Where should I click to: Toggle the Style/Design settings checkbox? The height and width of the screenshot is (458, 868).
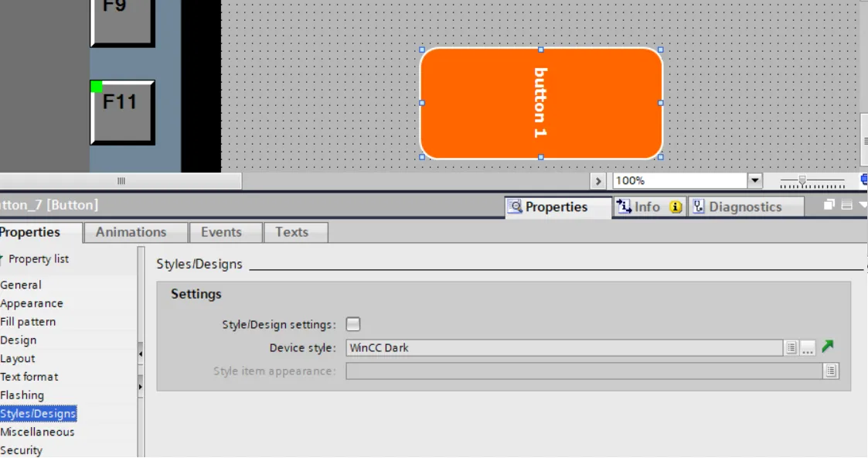click(x=352, y=324)
